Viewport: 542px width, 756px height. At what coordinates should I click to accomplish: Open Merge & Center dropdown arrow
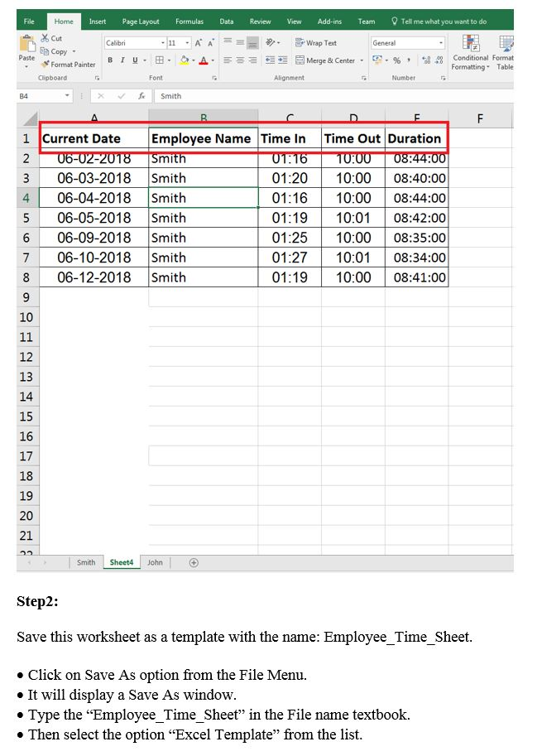click(x=362, y=60)
